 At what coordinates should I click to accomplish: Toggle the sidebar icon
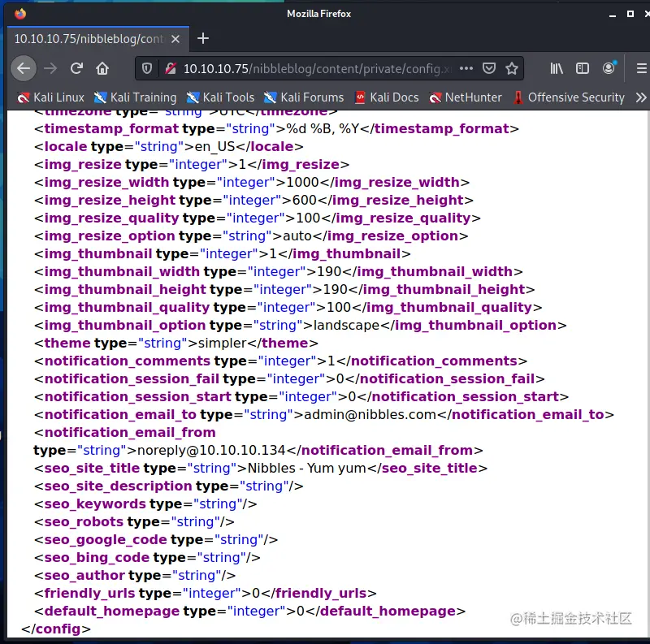click(x=583, y=68)
